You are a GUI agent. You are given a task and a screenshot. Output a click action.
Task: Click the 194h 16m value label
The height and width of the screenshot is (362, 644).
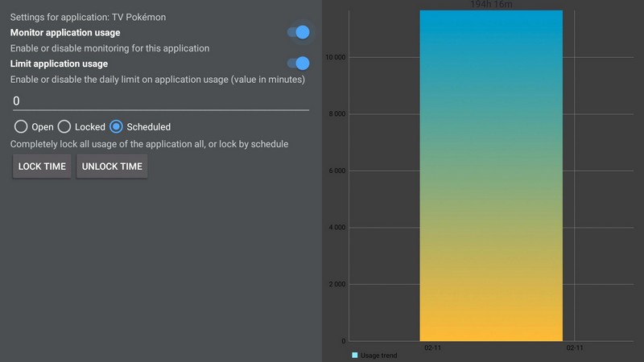click(490, 5)
